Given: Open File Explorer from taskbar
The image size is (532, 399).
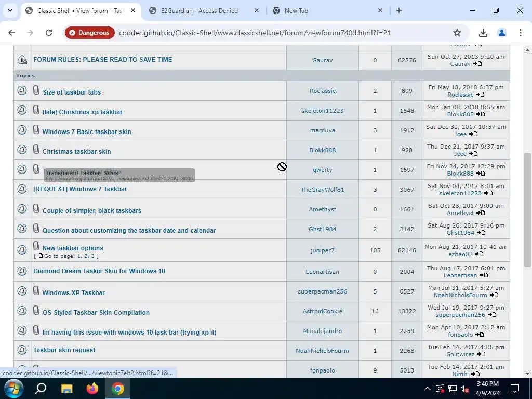Looking at the screenshot, I should click(66, 389).
